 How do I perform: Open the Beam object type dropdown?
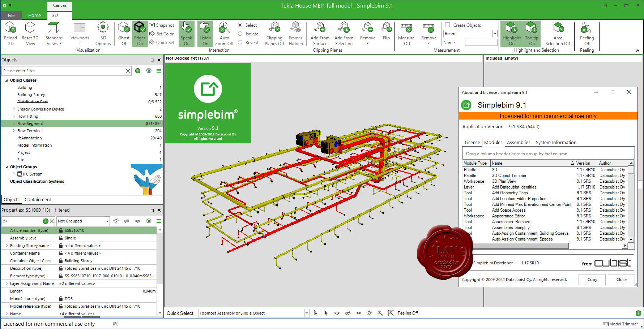[x=495, y=34]
